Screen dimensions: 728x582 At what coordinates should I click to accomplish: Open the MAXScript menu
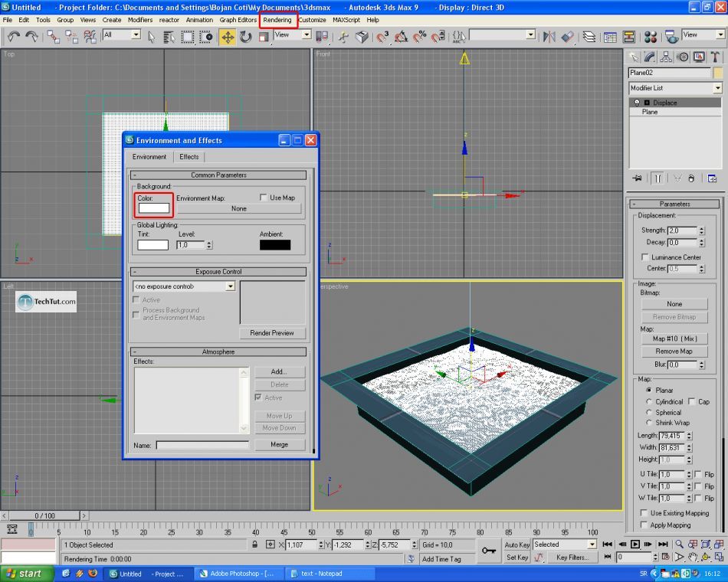[346, 20]
